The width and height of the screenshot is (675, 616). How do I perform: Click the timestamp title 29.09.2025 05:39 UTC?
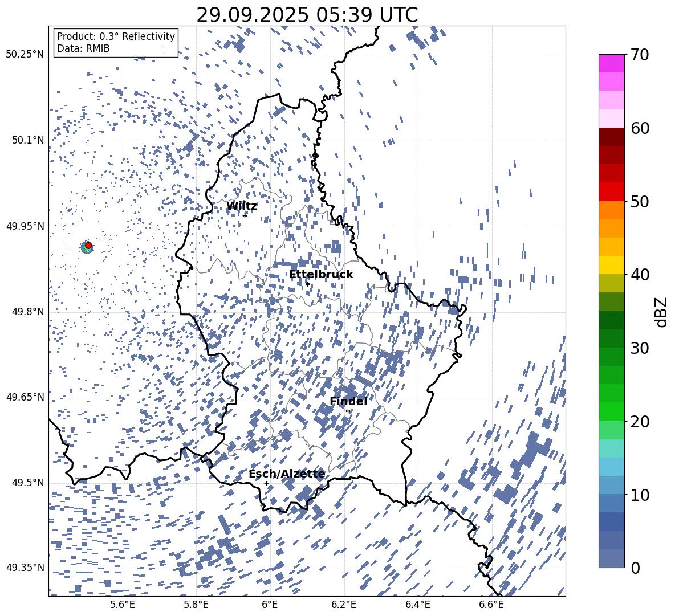point(307,15)
